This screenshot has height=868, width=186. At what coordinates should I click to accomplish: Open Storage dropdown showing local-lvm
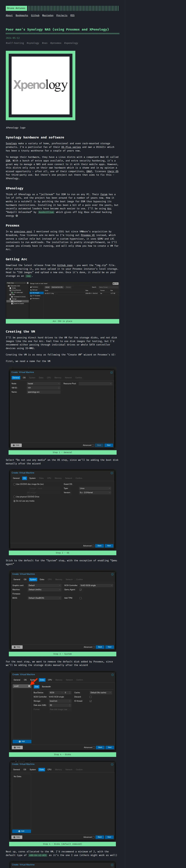tap(60, 701)
